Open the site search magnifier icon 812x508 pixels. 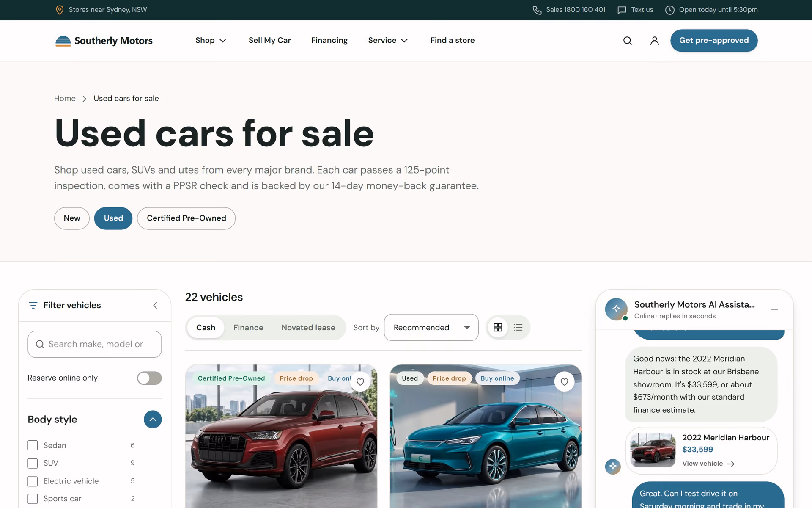pos(628,41)
